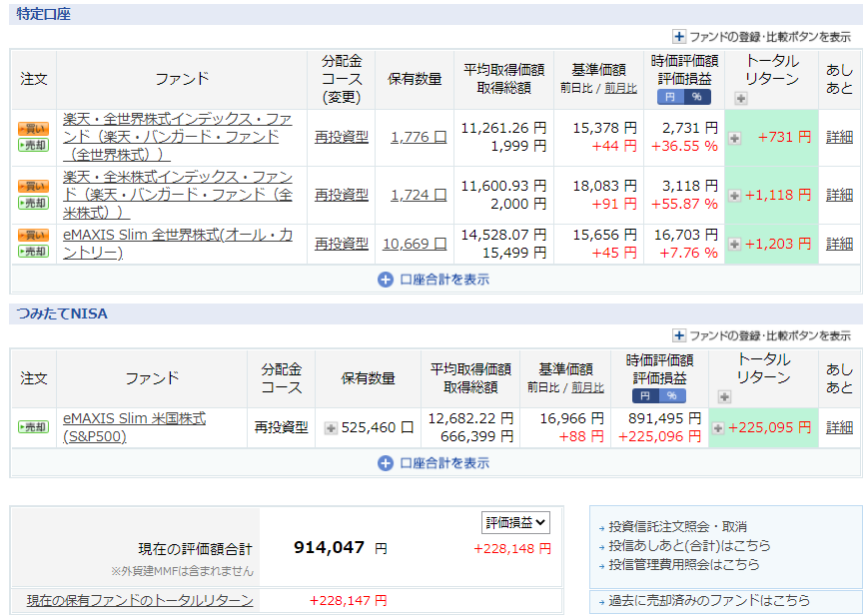Click 再投資型 link for 楽天・全世界株式 fund

342,137
